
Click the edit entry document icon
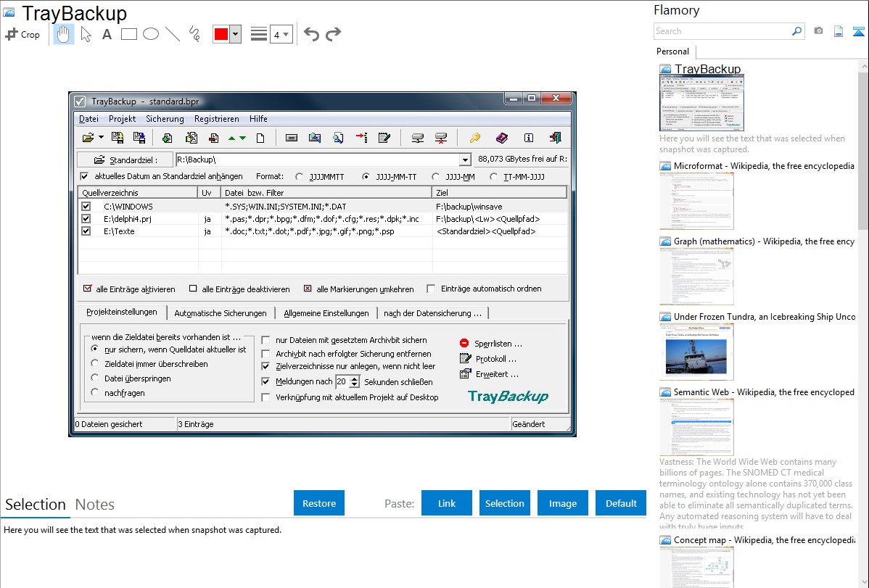pos(191,138)
